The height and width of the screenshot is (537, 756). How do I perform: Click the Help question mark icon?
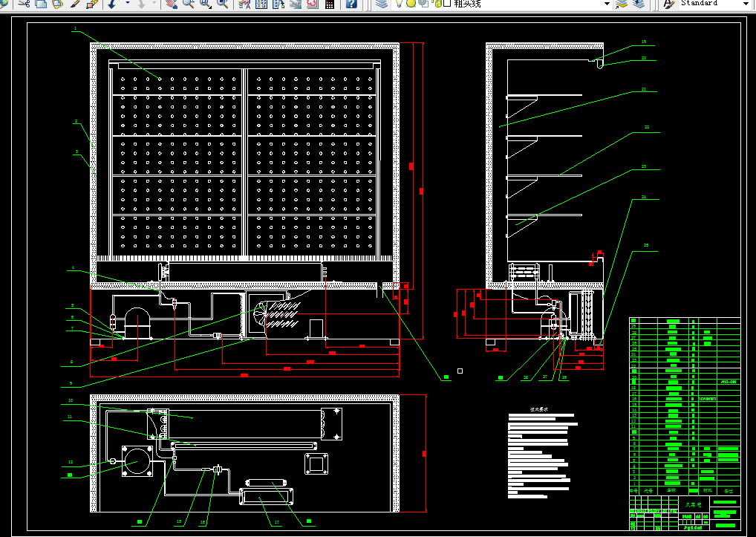[351, 4]
